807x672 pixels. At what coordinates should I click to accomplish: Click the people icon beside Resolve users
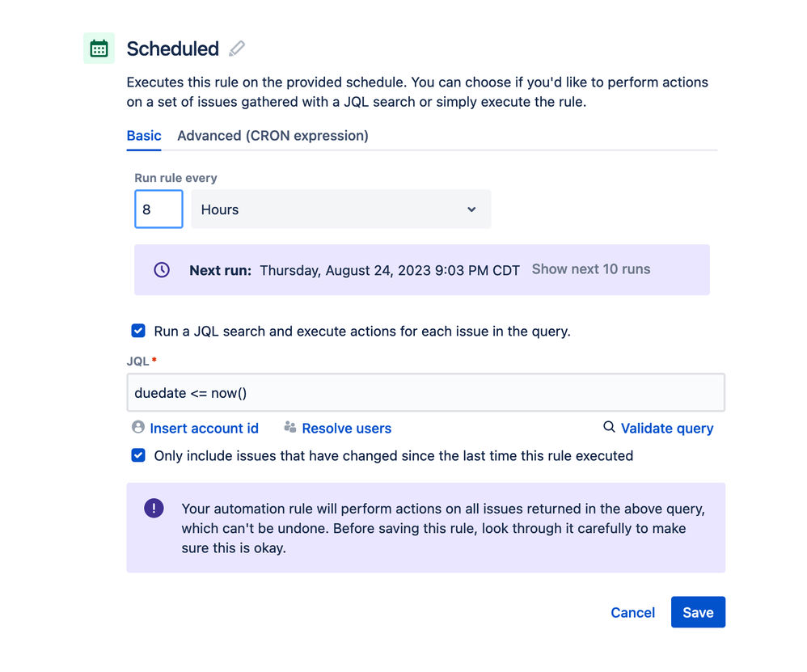click(x=290, y=427)
